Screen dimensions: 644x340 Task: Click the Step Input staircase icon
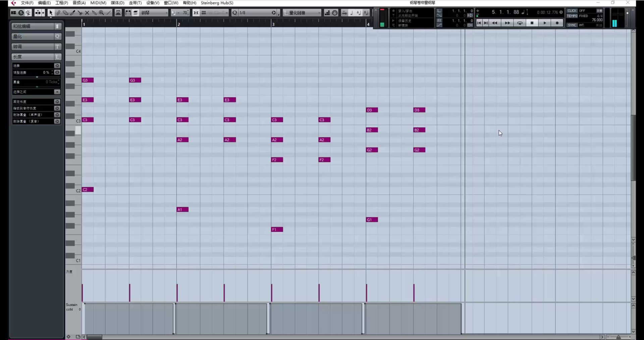coord(327,13)
